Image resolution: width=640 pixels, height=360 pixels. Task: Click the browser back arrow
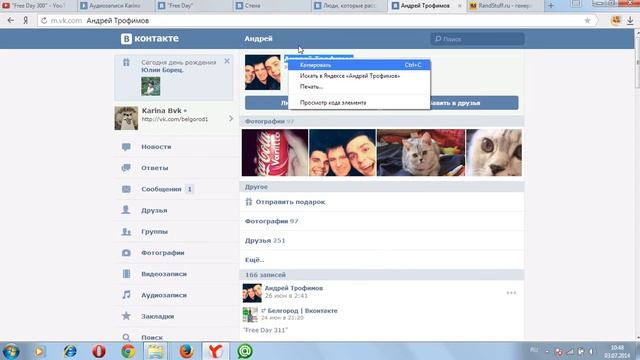click(x=11, y=20)
